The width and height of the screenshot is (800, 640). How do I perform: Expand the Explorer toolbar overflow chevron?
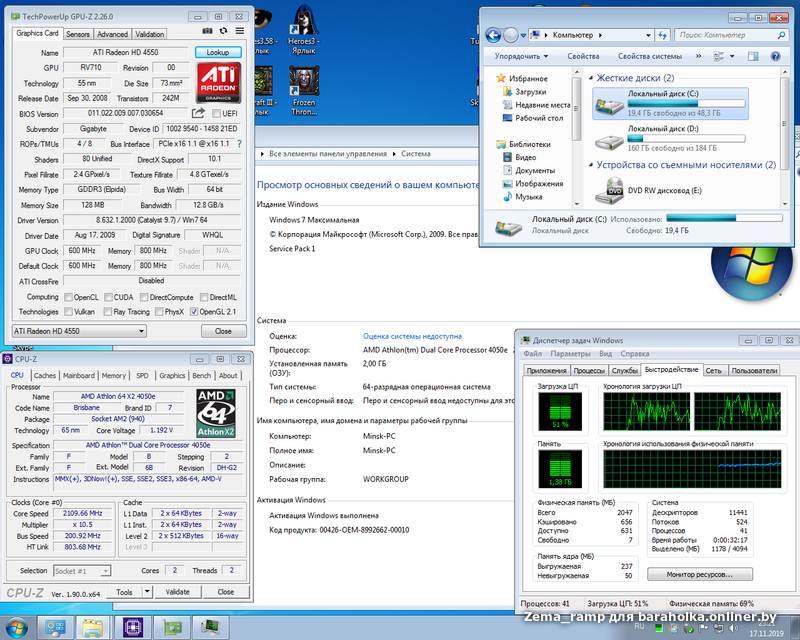click(698, 56)
